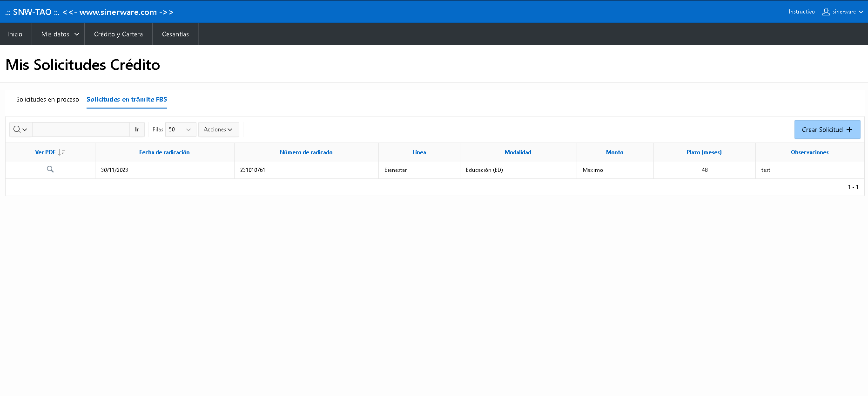868x396 pixels.
Task: Click the observation text test
Action: pyautogui.click(x=766, y=170)
